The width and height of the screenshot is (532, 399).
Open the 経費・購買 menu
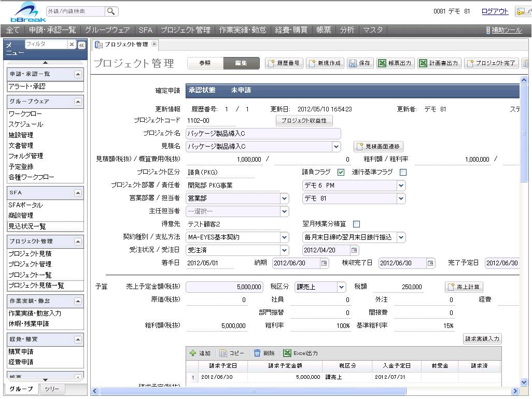[291, 30]
